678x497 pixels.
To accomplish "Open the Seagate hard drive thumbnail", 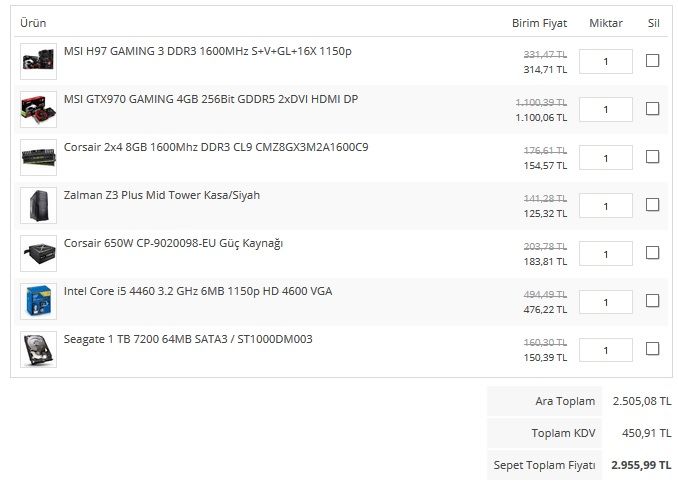I will tap(38, 350).
